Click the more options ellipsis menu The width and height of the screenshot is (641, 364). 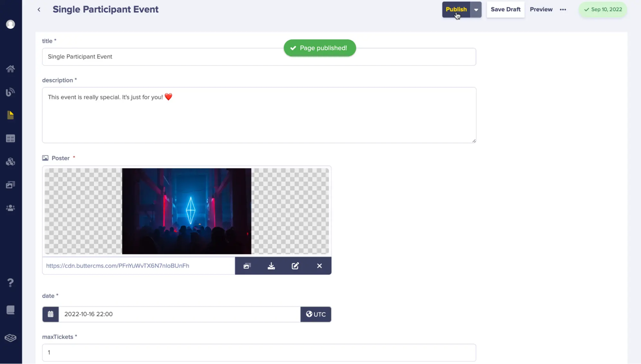[x=563, y=9]
